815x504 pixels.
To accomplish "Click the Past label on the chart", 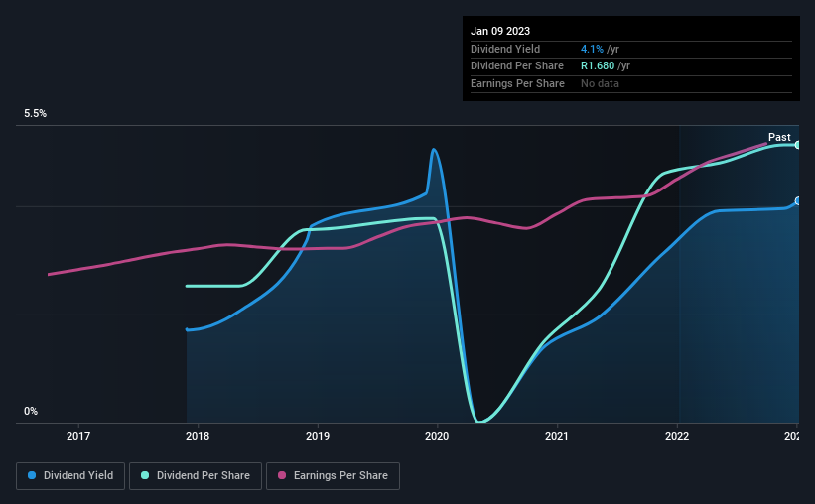I will (x=779, y=137).
